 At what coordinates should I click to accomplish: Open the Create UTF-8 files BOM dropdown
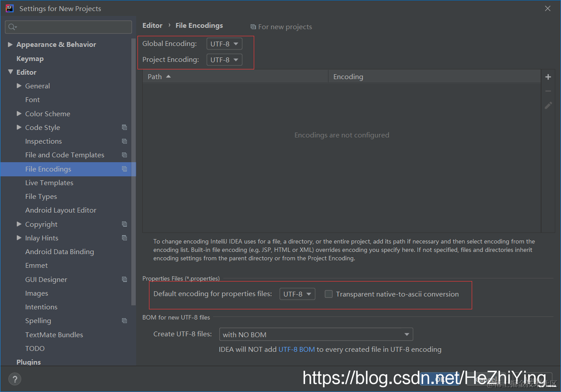point(316,334)
